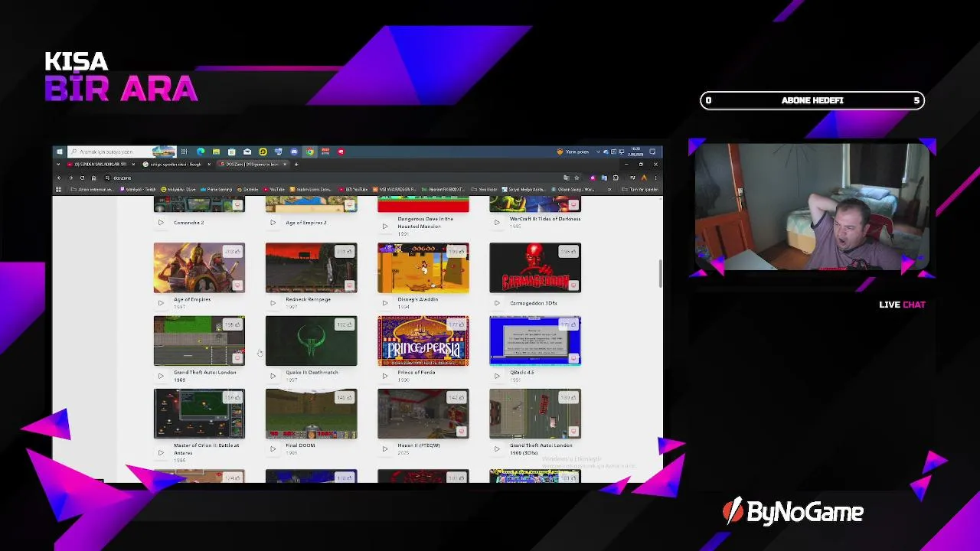The image size is (980, 551).
Task: Expand the tab search chevron in Chrome
Action: click(59, 165)
